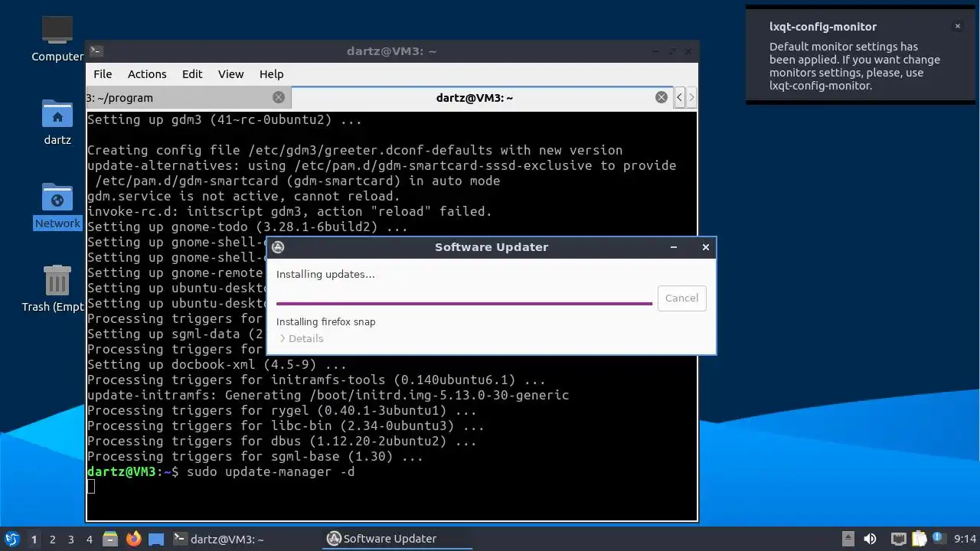Open the terminal Edit menu
The image size is (980, 551).
coord(192,74)
